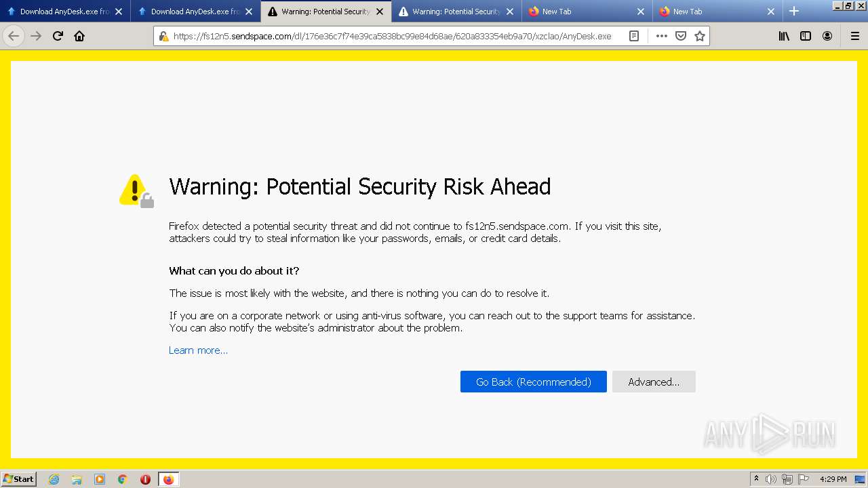Reload the current page
The image size is (868, 488).
[58, 36]
